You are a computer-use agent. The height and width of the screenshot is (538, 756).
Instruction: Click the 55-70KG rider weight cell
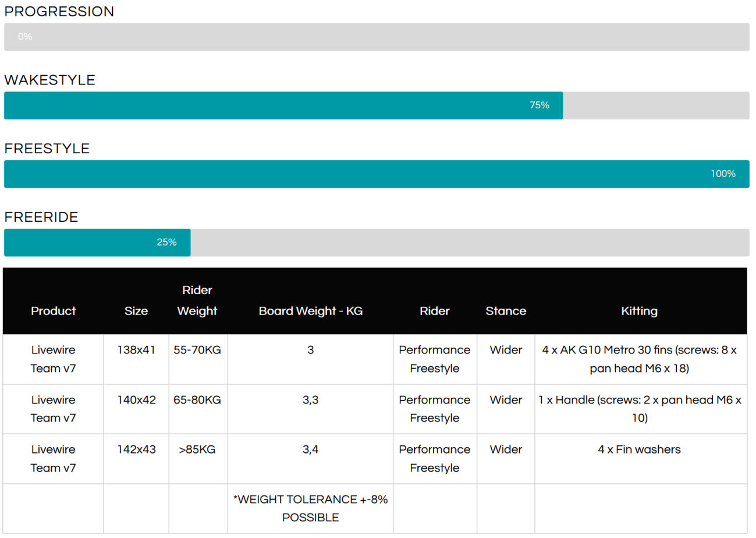pos(197,350)
